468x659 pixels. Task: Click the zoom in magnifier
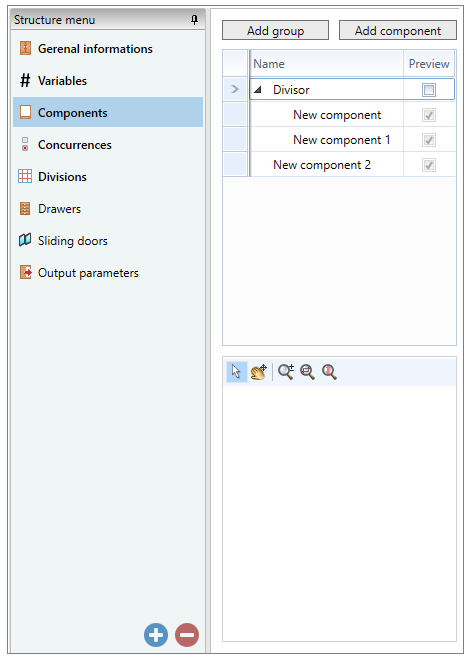286,372
